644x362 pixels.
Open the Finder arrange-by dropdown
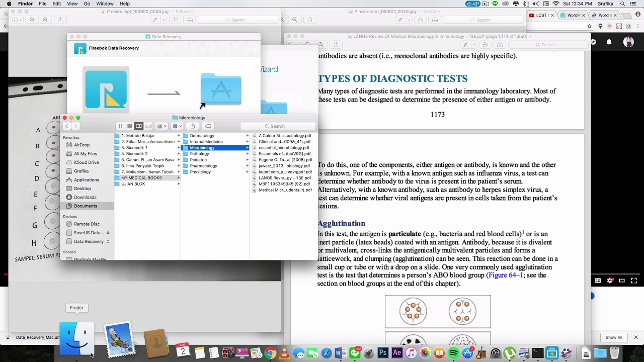click(x=162, y=126)
